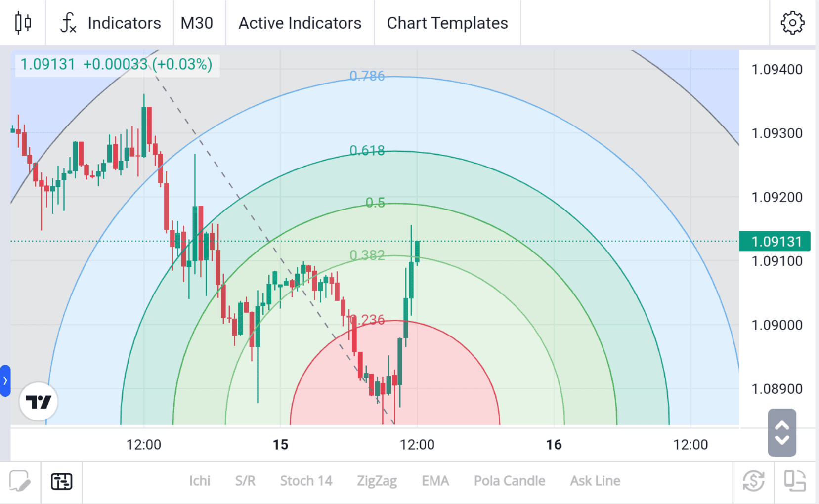Image resolution: width=819 pixels, height=504 pixels.
Task: Open the object list tool icon
Action: (62, 481)
